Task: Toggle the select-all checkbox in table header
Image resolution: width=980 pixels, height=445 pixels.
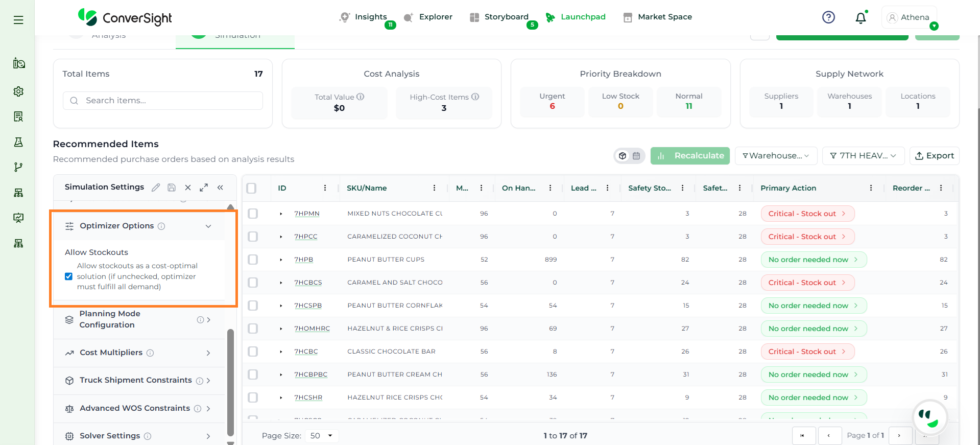Action: point(251,188)
